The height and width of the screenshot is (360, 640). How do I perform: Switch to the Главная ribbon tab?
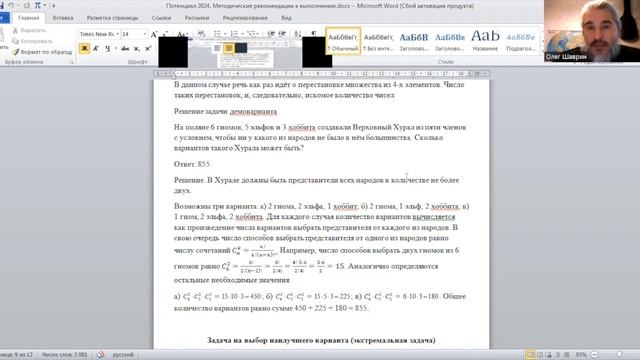point(29,18)
